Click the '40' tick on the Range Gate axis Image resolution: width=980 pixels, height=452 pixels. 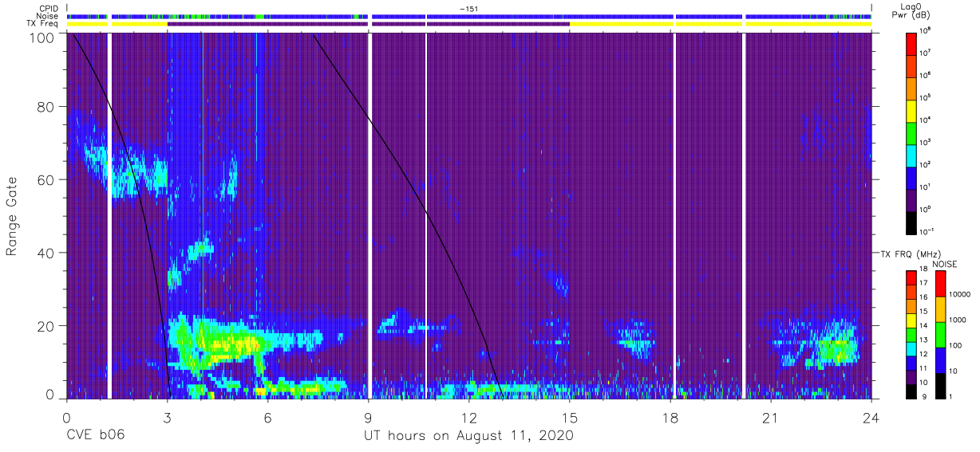click(x=45, y=253)
